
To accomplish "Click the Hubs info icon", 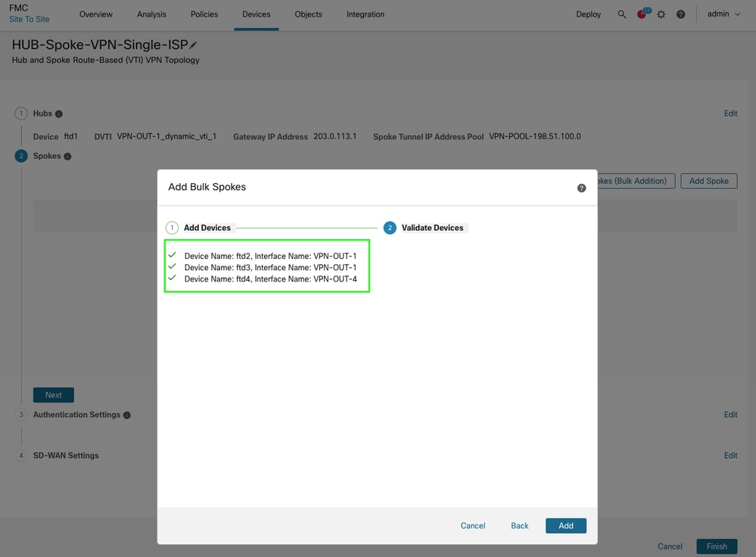I will [59, 114].
